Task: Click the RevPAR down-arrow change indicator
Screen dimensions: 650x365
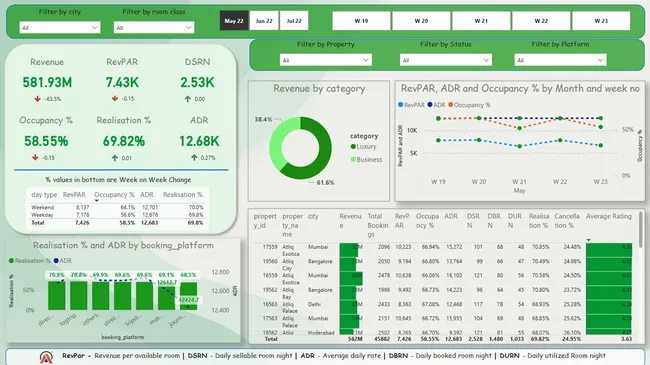Action: click(115, 98)
